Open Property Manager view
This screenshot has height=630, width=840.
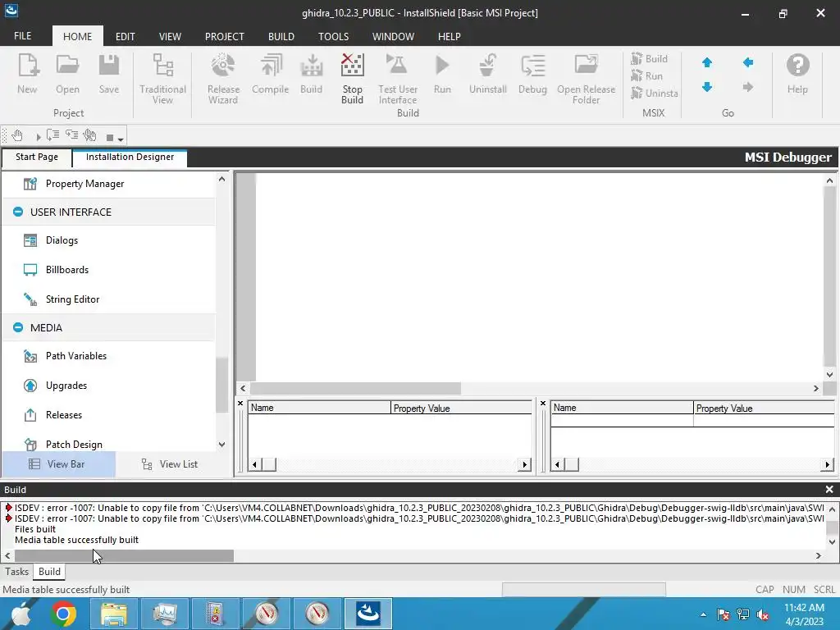84,184
